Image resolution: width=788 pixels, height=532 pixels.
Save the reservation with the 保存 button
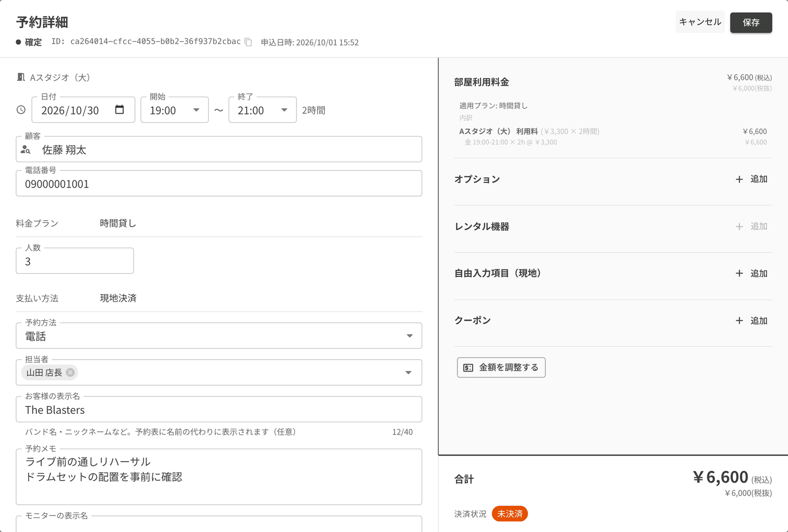click(x=751, y=23)
